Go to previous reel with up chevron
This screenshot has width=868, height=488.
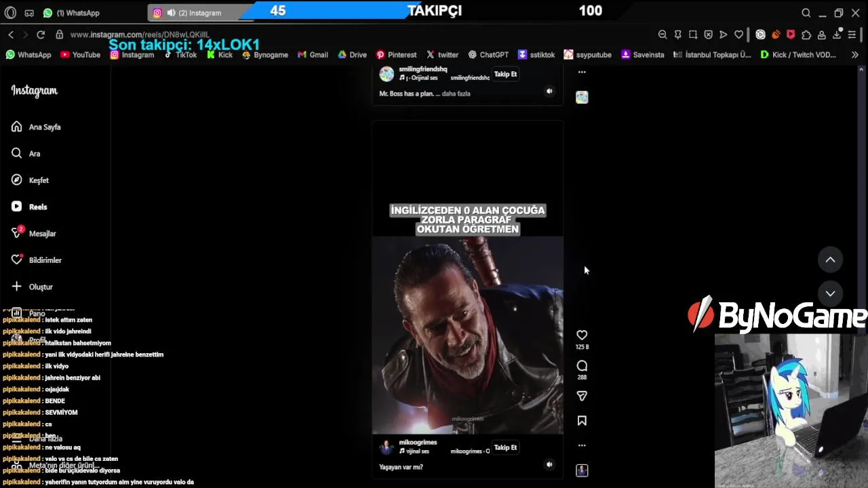tap(830, 260)
